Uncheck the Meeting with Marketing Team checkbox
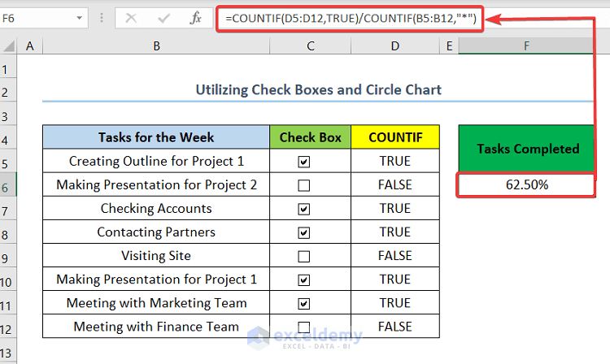This screenshot has width=610, height=364. 304,303
